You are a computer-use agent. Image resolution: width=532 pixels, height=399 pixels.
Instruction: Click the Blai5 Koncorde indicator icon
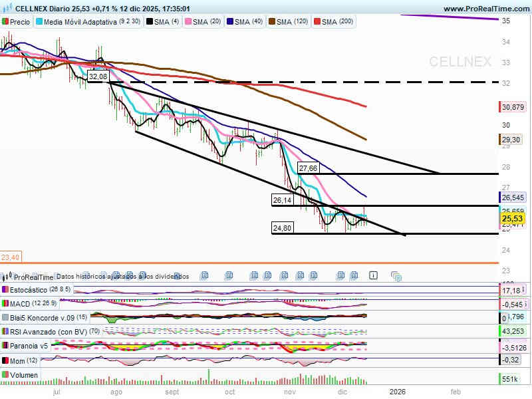click(x=6, y=317)
